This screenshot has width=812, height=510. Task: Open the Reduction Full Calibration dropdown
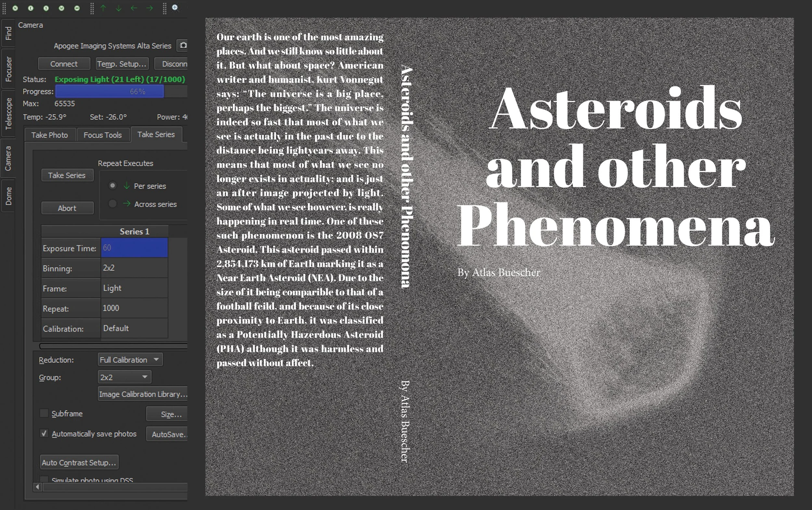(130, 360)
